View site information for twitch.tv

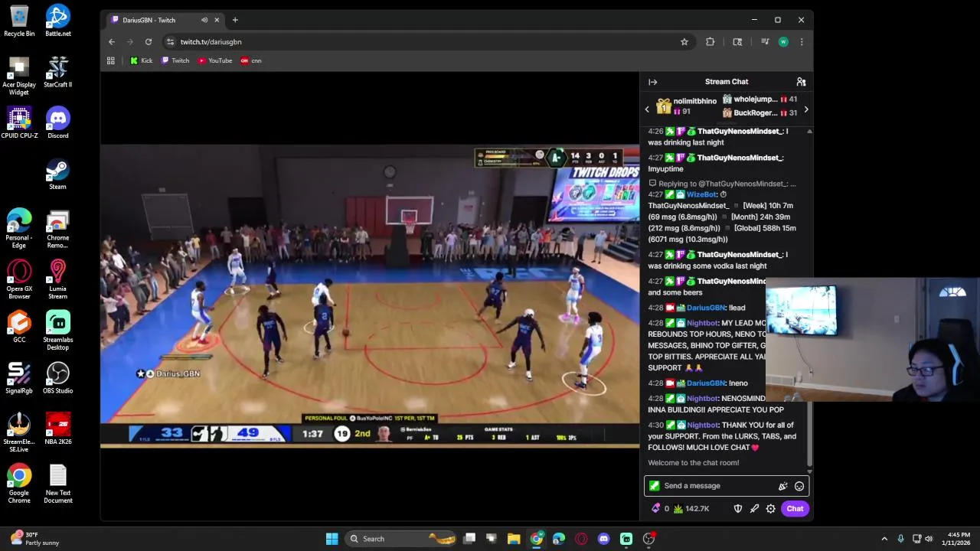[x=170, y=42]
